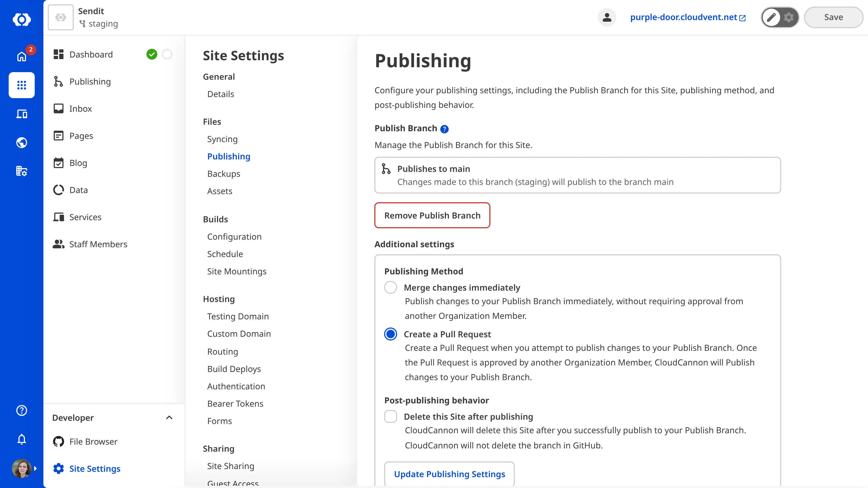Open notifications bell icon
This screenshot has width=868, height=488.
coord(22,439)
